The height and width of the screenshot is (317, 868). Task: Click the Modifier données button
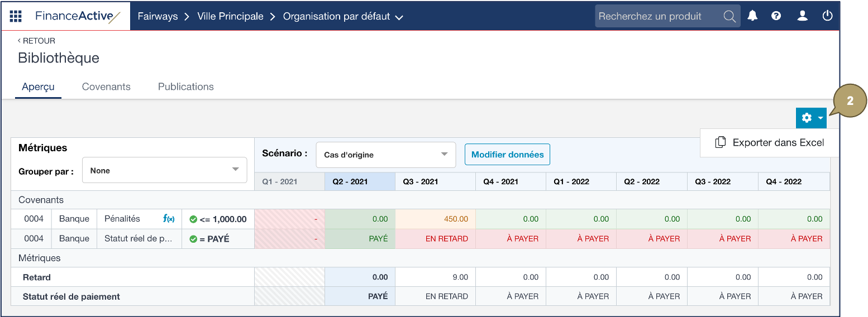click(x=507, y=155)
